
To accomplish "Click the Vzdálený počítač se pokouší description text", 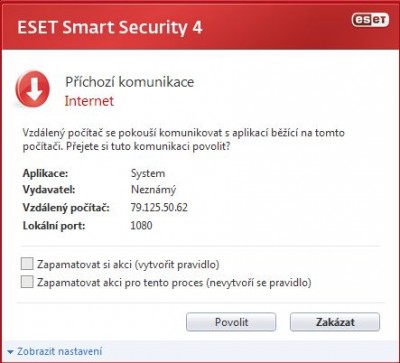I will tap(184, 140).
